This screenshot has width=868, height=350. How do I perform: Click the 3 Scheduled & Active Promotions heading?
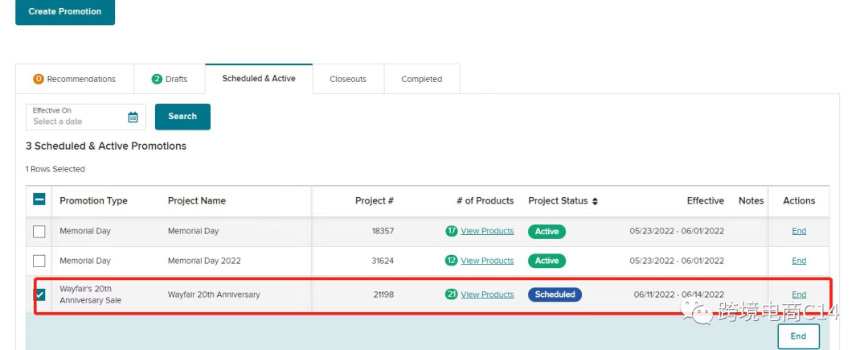point(106,146)
